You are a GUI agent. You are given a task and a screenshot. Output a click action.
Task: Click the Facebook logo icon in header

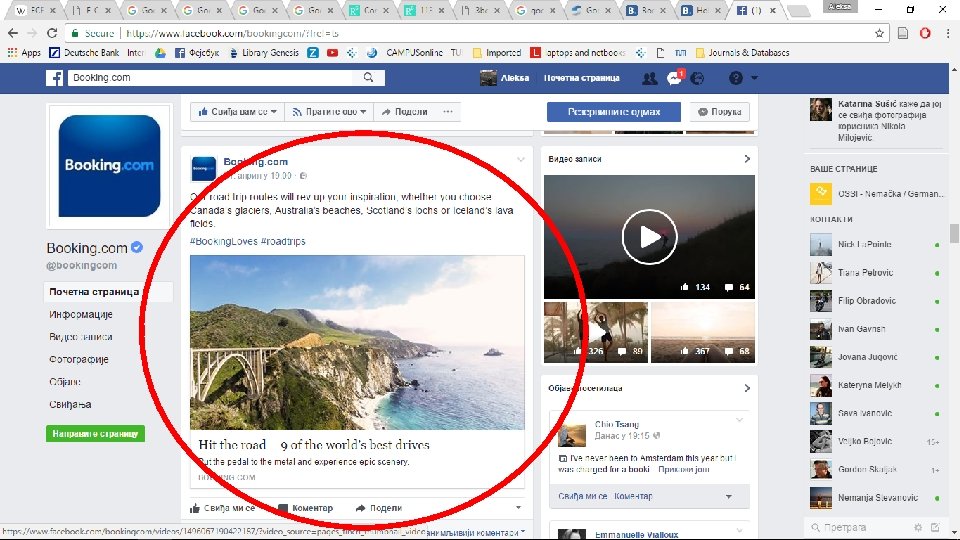[x=54, y=78]
